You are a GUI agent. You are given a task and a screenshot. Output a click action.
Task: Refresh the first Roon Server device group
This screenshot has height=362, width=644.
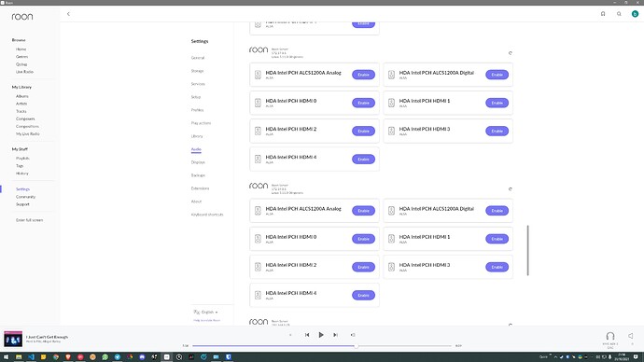click(511, 53)
